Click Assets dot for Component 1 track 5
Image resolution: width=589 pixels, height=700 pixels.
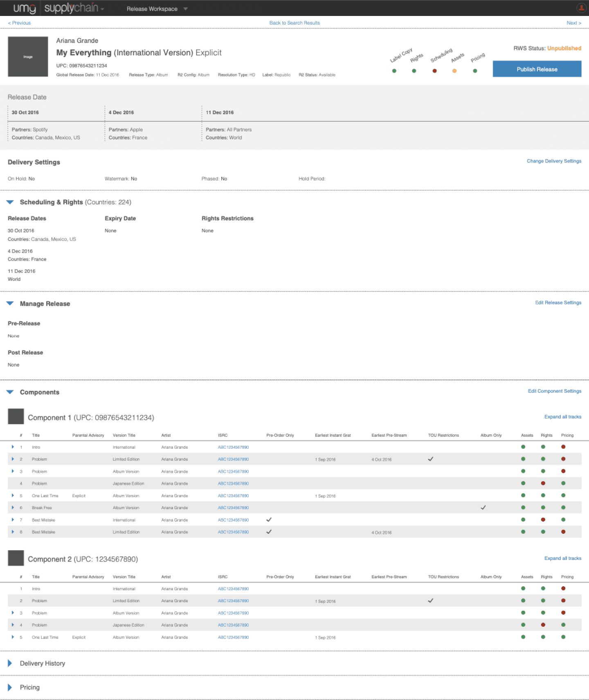point(523,495)
